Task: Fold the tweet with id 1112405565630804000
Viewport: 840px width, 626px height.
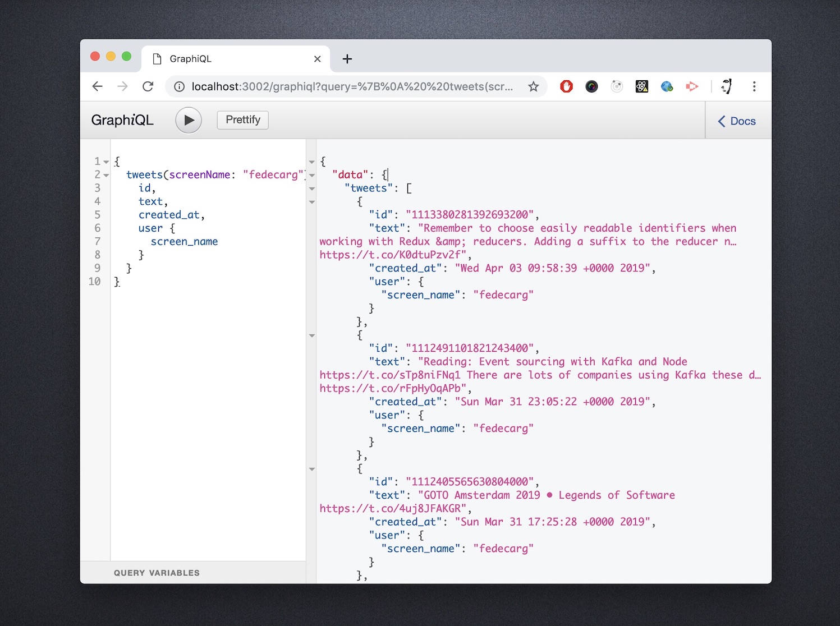Action: pyautogui.click(x=312, y=469)
